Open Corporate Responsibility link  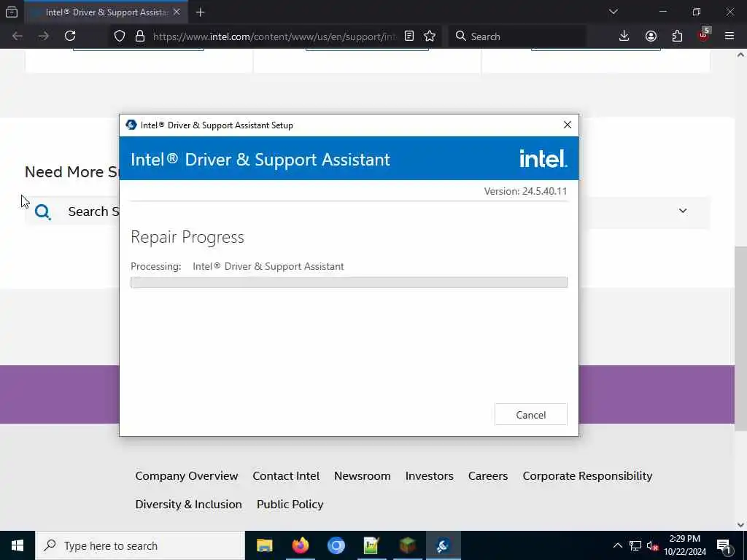pyautogui.click(x=587, y=475)
